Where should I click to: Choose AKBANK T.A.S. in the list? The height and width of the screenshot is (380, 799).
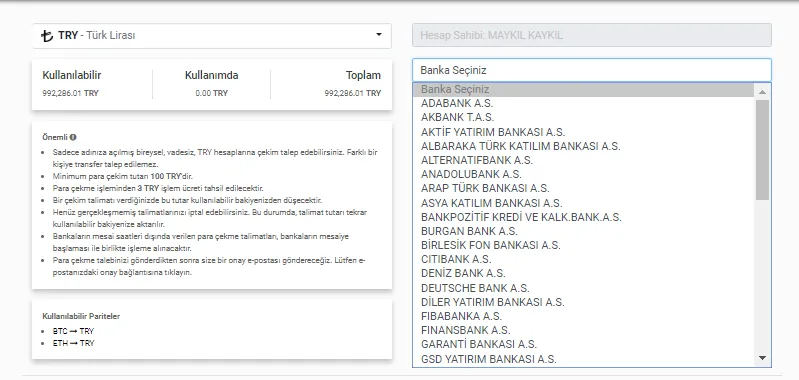pyautogui.click(x=583, y=118)
